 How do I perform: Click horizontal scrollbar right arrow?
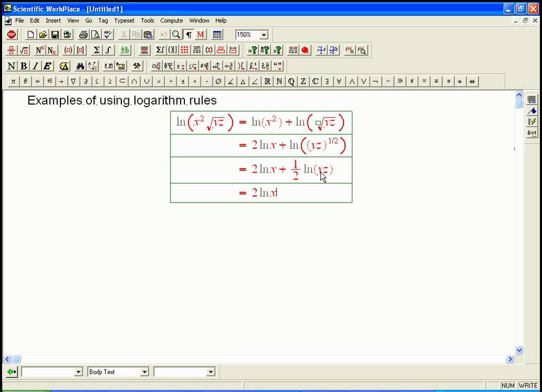tap(510, 359)
